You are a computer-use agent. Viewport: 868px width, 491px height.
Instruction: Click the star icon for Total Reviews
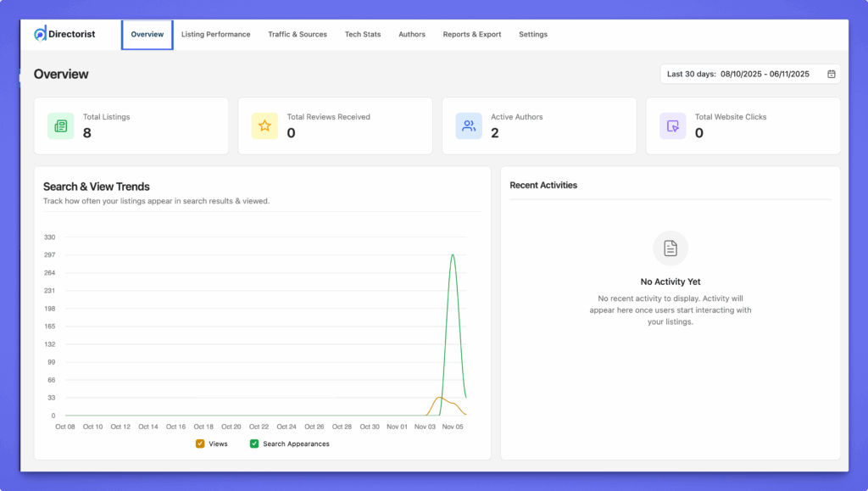pos(264,126)
